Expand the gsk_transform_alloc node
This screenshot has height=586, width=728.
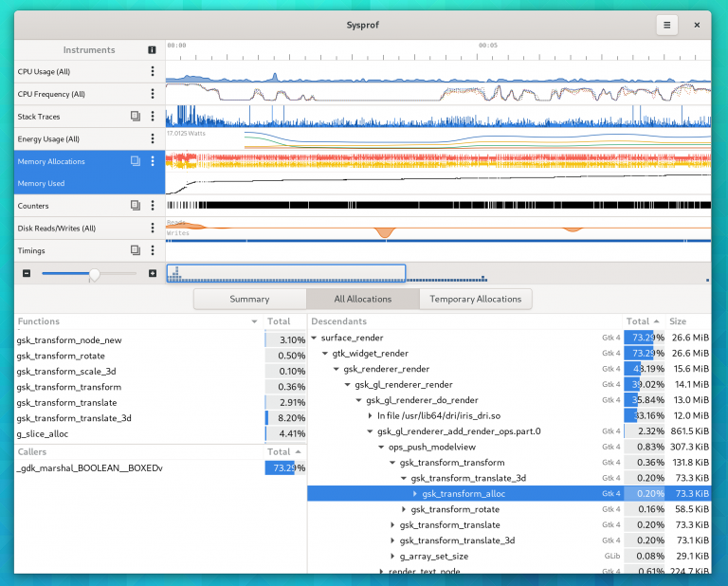(415, 493)
